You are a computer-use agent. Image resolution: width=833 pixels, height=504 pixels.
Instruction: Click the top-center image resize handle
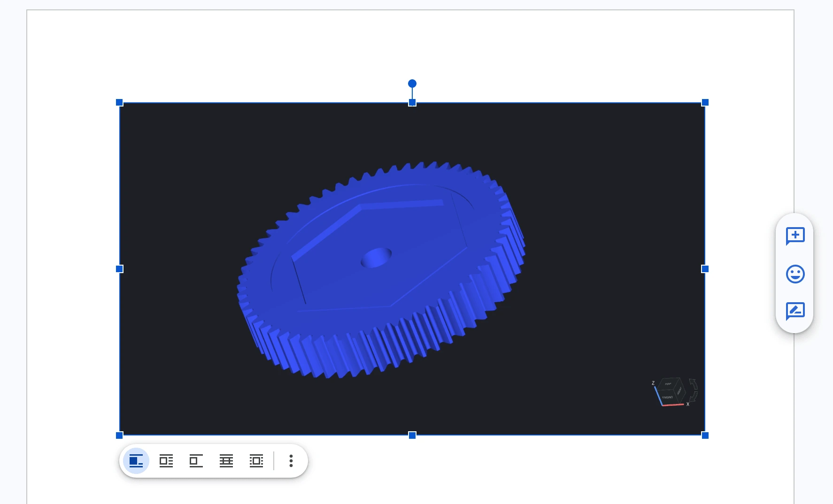(412, 102)
